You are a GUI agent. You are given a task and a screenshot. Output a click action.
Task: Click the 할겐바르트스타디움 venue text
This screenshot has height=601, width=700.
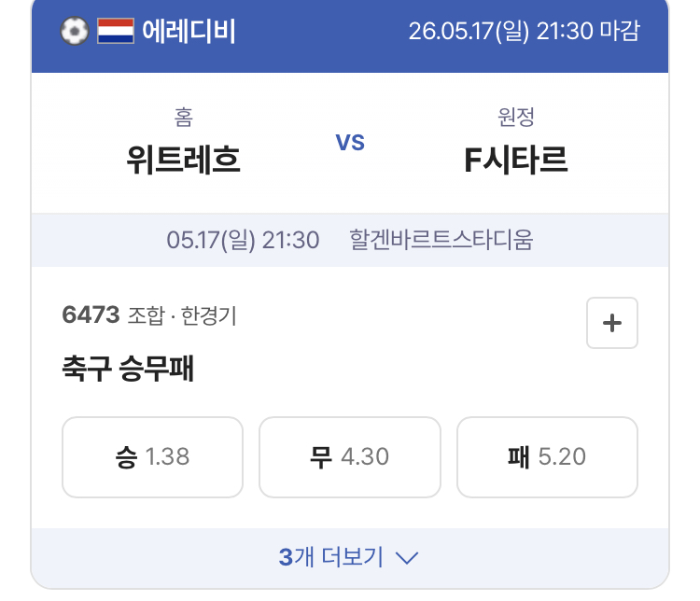[441, 240]
